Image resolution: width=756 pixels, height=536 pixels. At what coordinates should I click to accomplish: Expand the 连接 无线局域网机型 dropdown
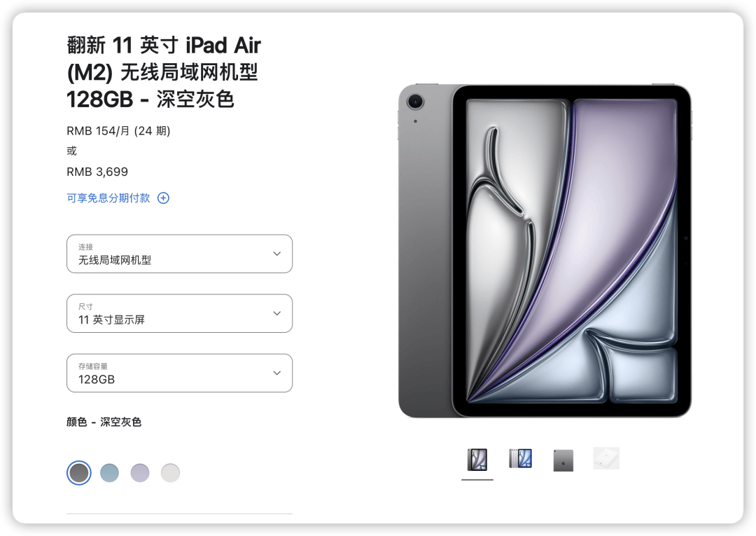pyautogui.click(x=179, y=254)
